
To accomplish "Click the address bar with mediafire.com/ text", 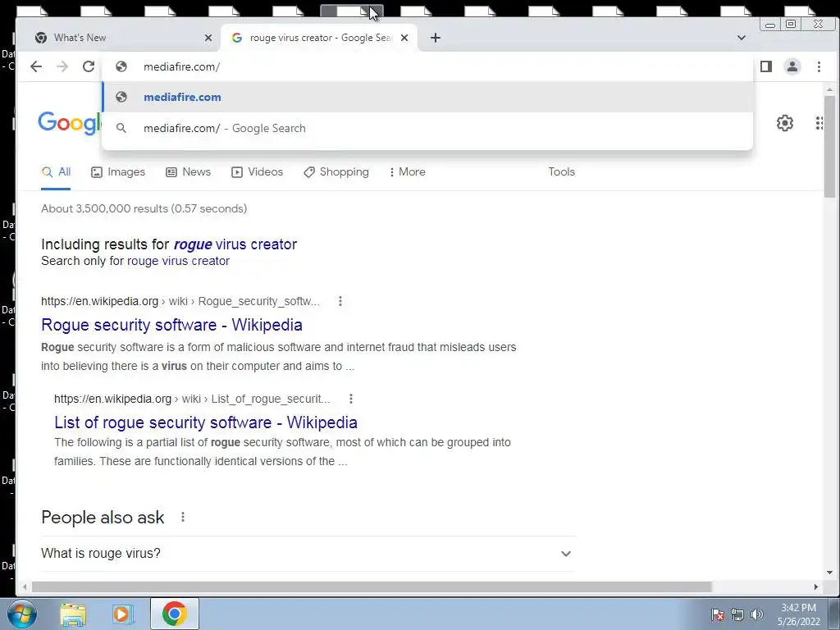I will click(427, 66).
